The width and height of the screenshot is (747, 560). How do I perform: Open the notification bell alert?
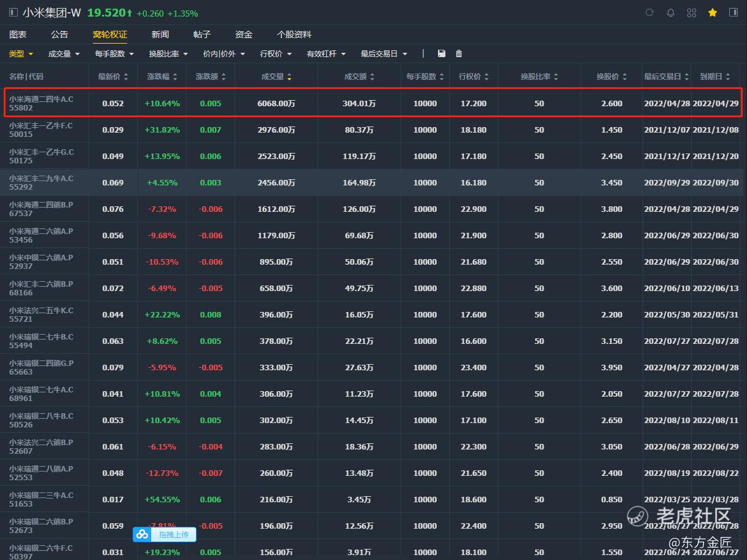coord(671,13)
